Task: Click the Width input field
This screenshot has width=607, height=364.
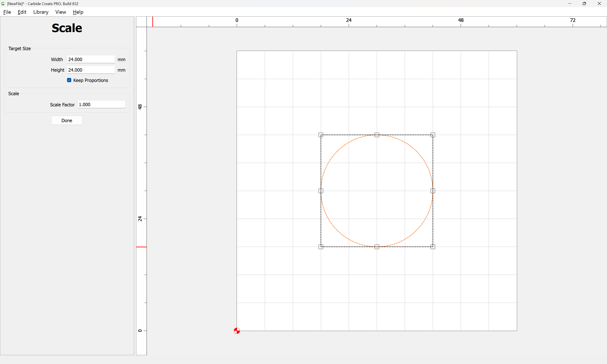Action: (91, 59)
